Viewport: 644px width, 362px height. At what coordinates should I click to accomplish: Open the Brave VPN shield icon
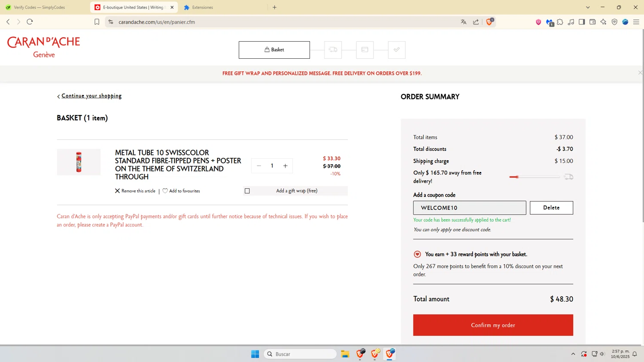click(614, 22)
